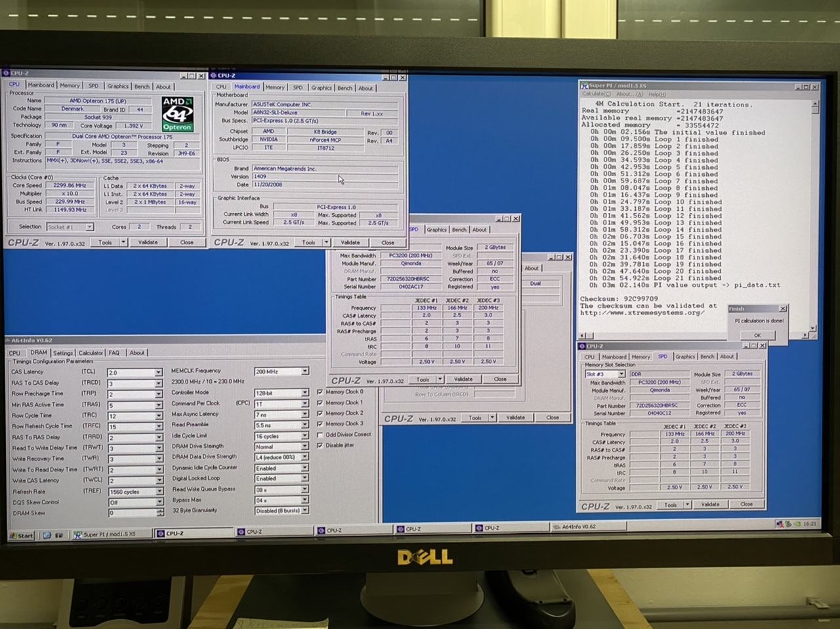
Task: Switch to A64Info Settings tab
Action: [62, 353]
